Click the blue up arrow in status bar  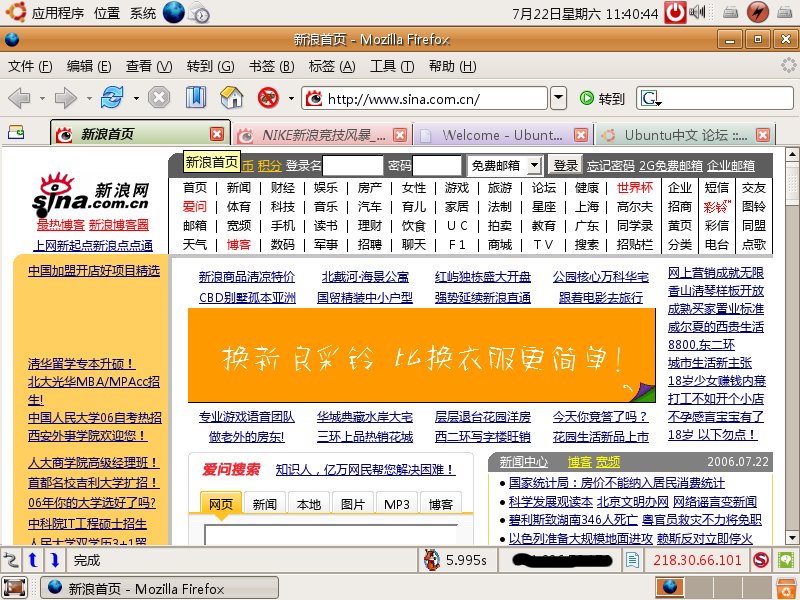pos(33,560)
